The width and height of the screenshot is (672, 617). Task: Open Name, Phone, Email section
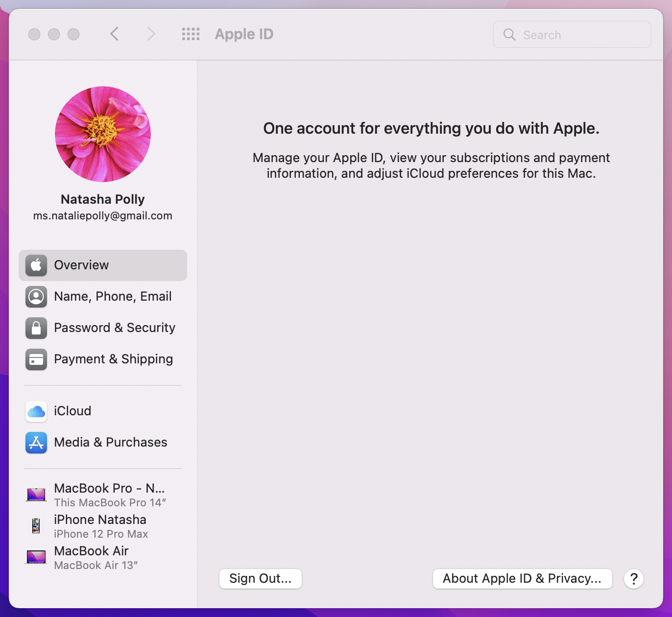tap(103, 297)
